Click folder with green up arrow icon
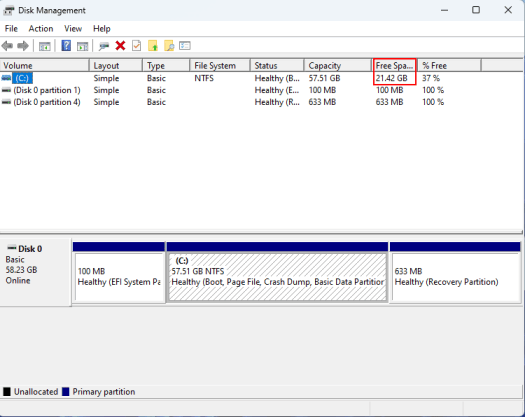This screenshot has width=525, height=417. (153, 46)
